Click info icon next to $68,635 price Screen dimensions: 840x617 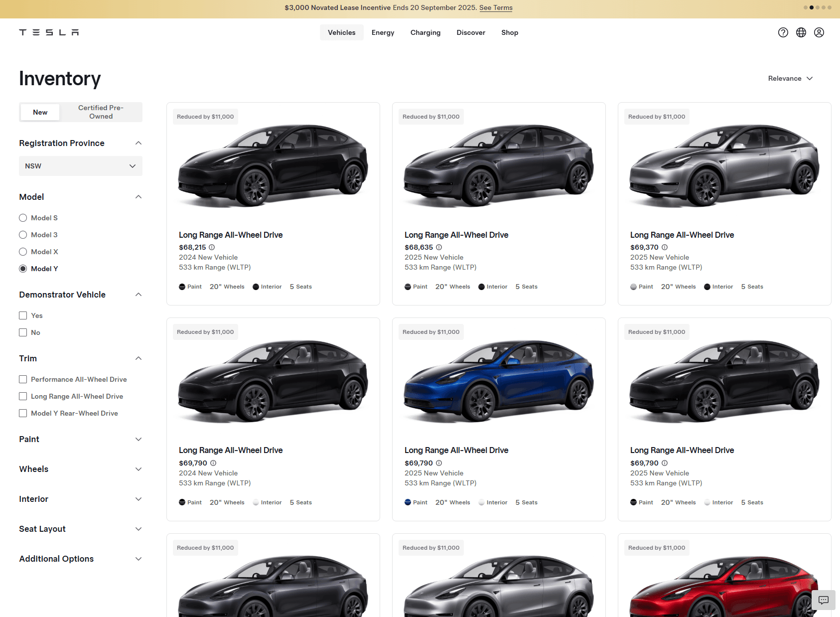pyautogui.click(x=439, y=247)
